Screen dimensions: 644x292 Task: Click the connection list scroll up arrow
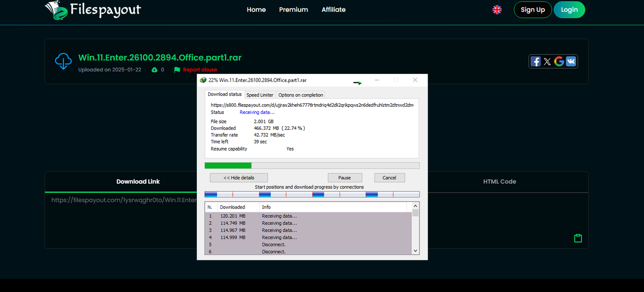415,206
